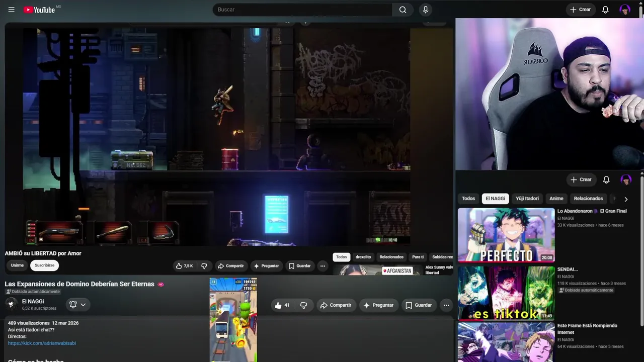Subscribe with the Suscribirse button
This screenshot has width=644, height=362.
tap(44, 265)
